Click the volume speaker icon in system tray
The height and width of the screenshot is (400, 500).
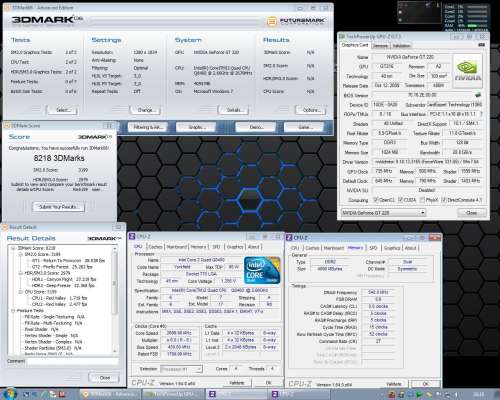456,395
